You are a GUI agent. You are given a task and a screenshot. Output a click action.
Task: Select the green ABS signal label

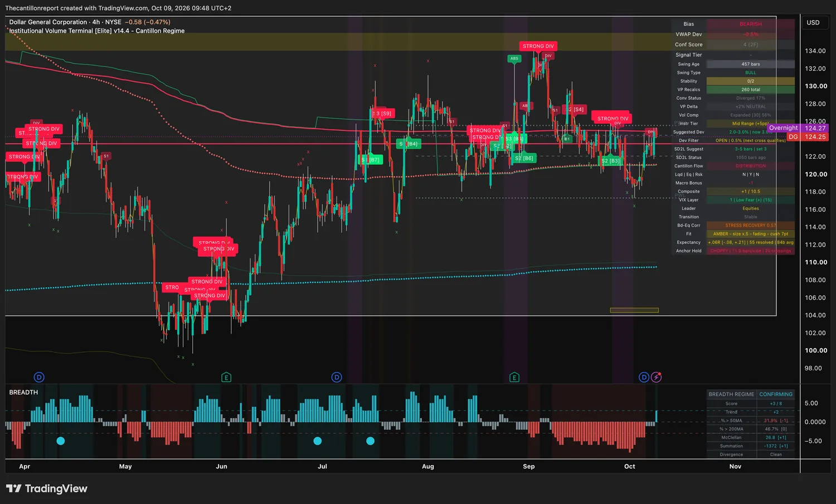click(514, 58)
